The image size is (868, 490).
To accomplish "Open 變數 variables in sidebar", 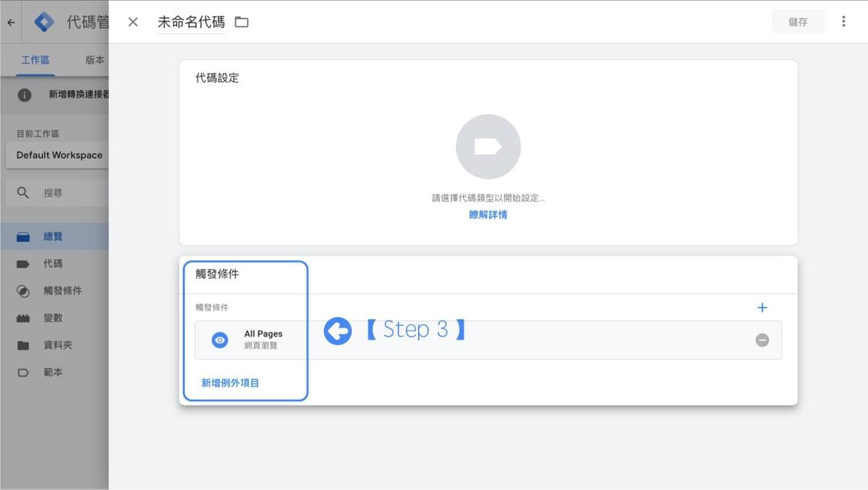I will 54,318.
